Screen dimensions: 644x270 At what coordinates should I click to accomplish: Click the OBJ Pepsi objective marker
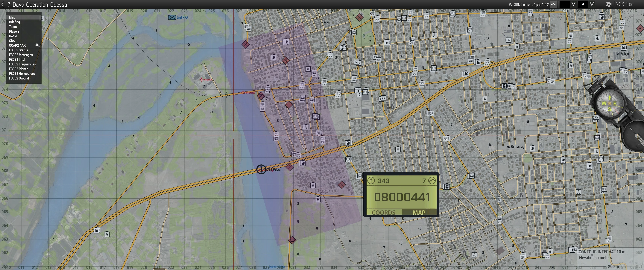click(x=261, y=169)
